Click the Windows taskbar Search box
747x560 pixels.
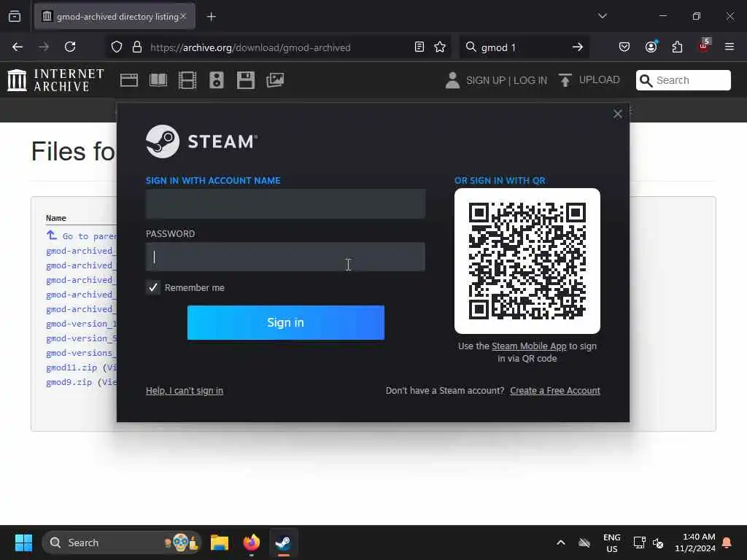coord(122,542)
